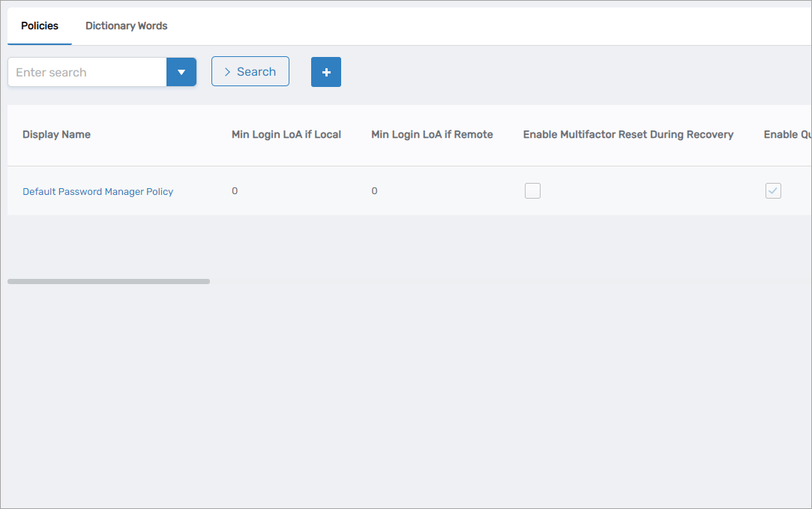This screenshot has height=509, width=812.
Task: Open Default Password Manager Policy
Action: tap(97, 191)
